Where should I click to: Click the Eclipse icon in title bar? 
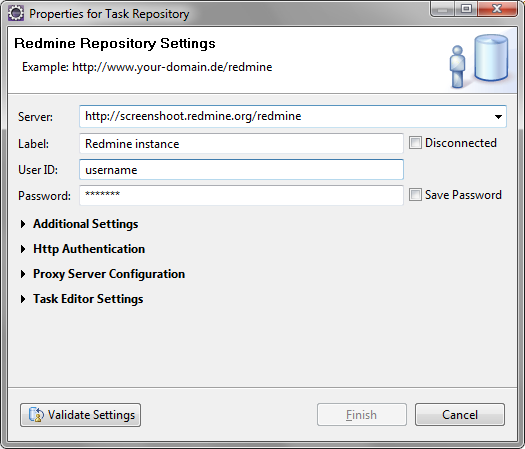coord(16,14)
